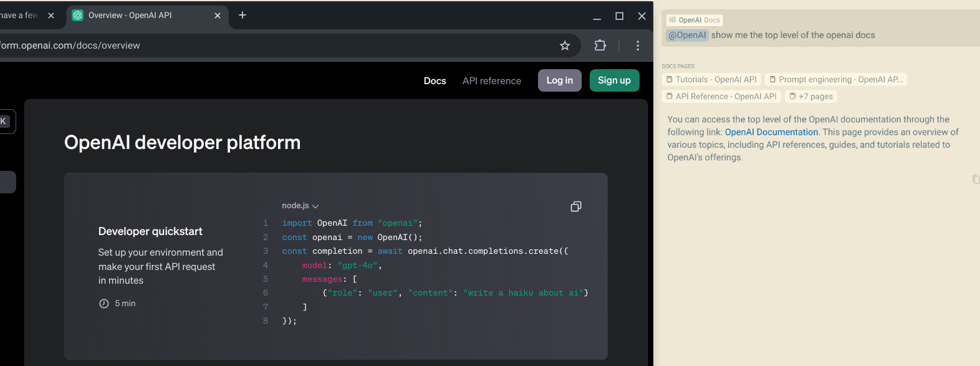Open the Developer quickstart heading
The height and width of the screenshot is (366, 980).
150,231
